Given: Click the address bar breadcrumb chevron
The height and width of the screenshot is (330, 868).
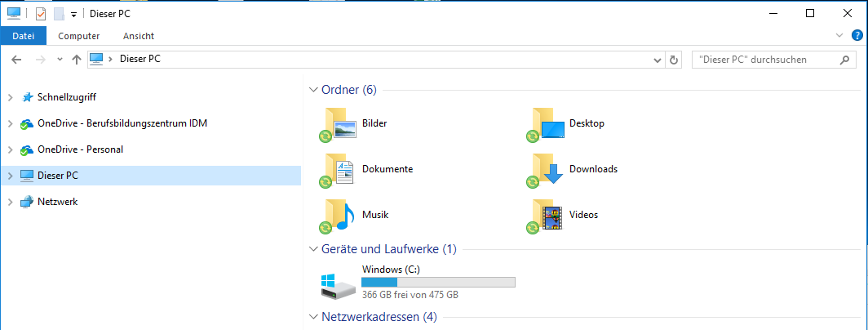Looking at the screenshot, I should tap(111, 60).
